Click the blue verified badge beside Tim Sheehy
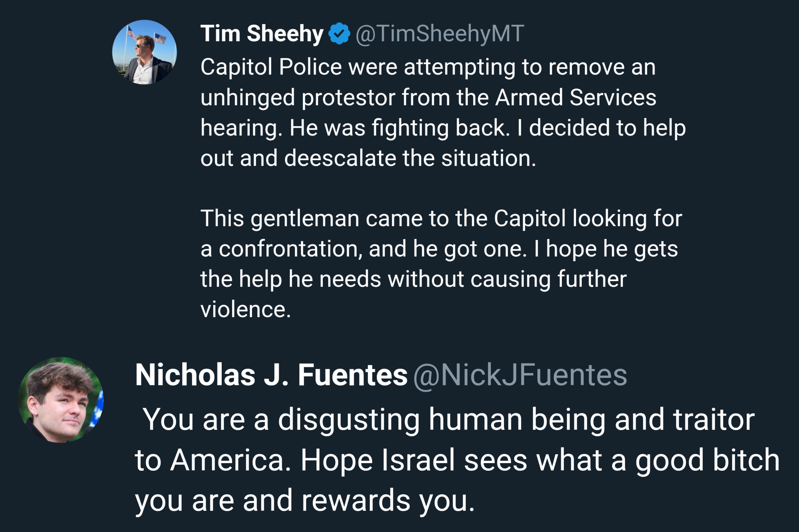799x532 pixels. (339, 34)
